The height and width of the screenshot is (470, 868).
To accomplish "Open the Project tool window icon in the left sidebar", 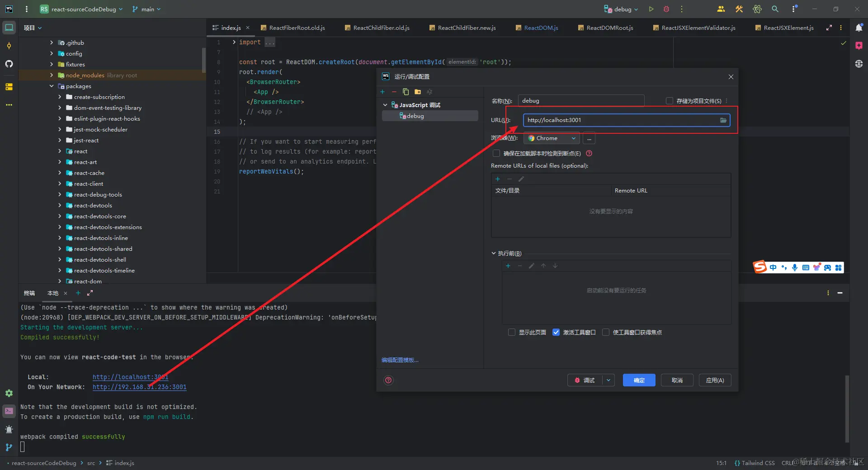I will tap(9, 28).
